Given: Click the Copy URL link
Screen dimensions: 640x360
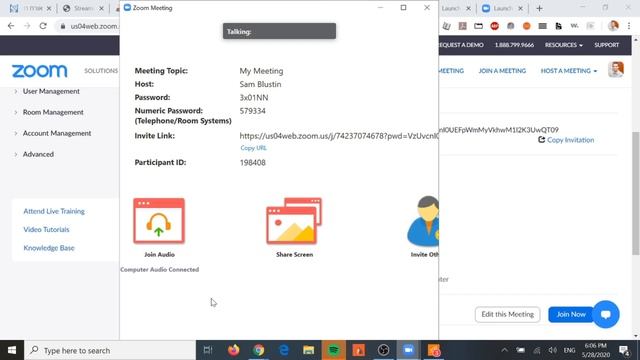Looking at the screenshot, I should [x=253, y=148].
